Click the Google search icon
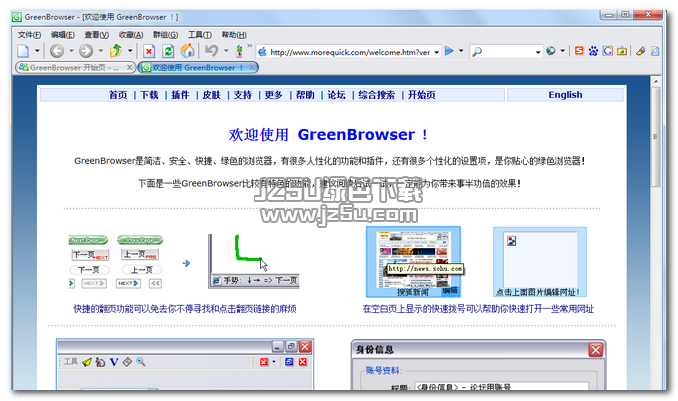 click(608, 51)
